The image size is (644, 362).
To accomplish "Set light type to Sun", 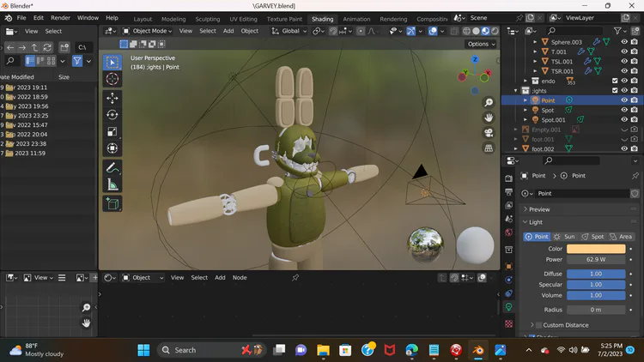I will pos(565,237).
